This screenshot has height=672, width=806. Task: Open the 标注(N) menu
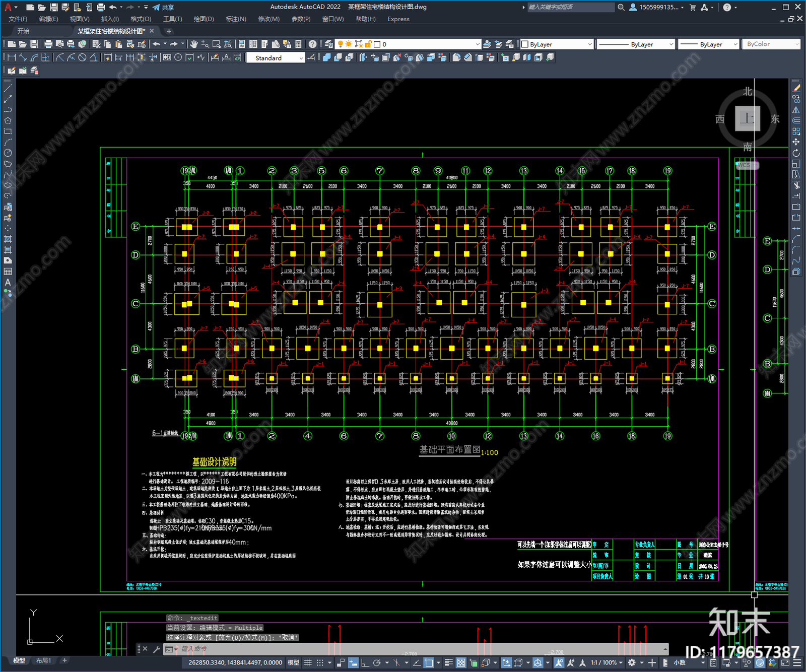236,19
